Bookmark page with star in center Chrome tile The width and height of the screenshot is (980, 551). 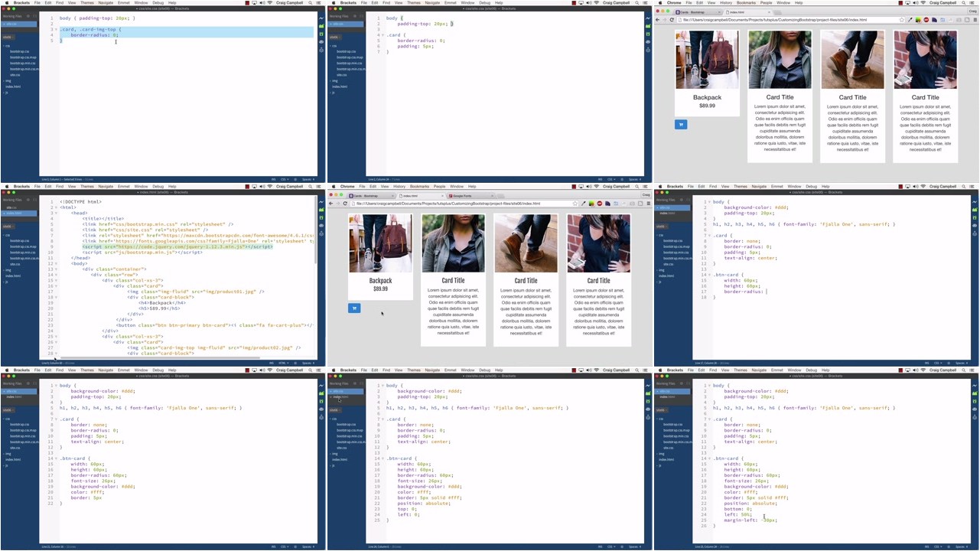click(x=575, y=204)
